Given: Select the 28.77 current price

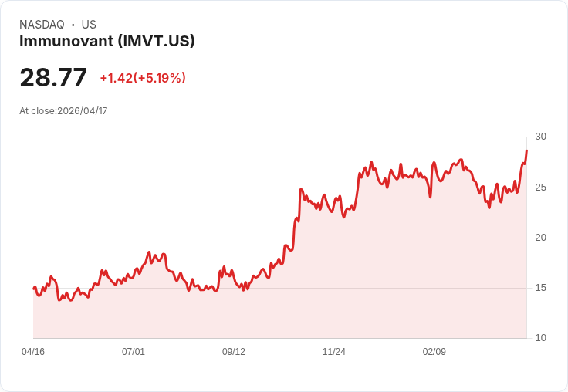Looking at the screenshot, I should point(53,77).
